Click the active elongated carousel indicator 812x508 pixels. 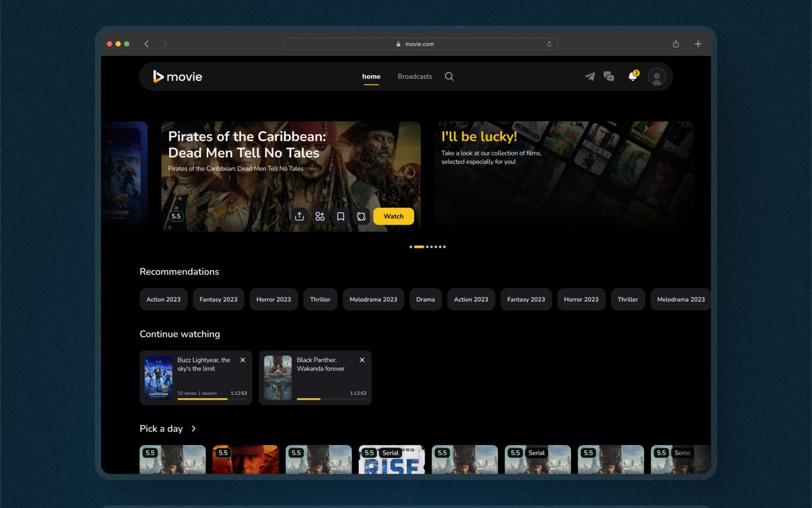coord(419,247)
